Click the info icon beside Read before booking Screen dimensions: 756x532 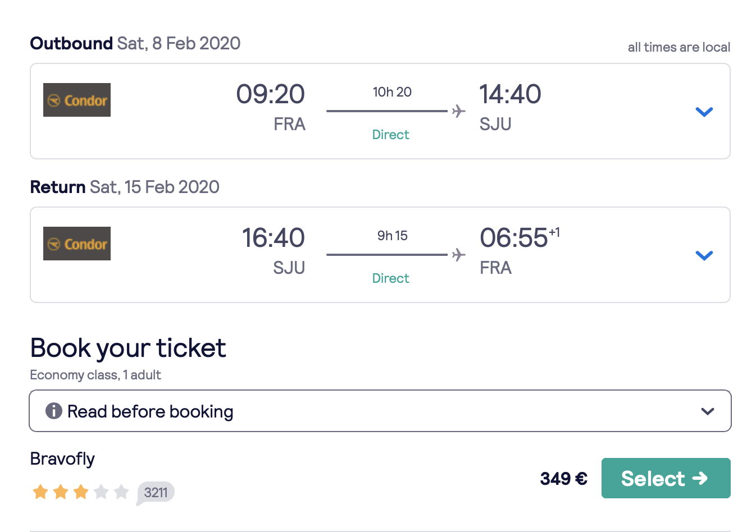pyautogui.click(x=53, y=411)
